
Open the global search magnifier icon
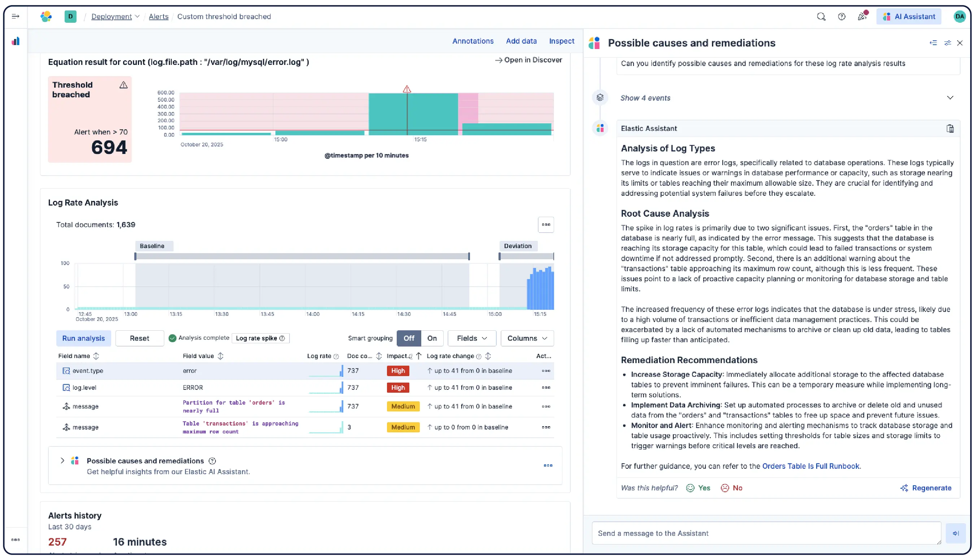(x=821, y=17)
